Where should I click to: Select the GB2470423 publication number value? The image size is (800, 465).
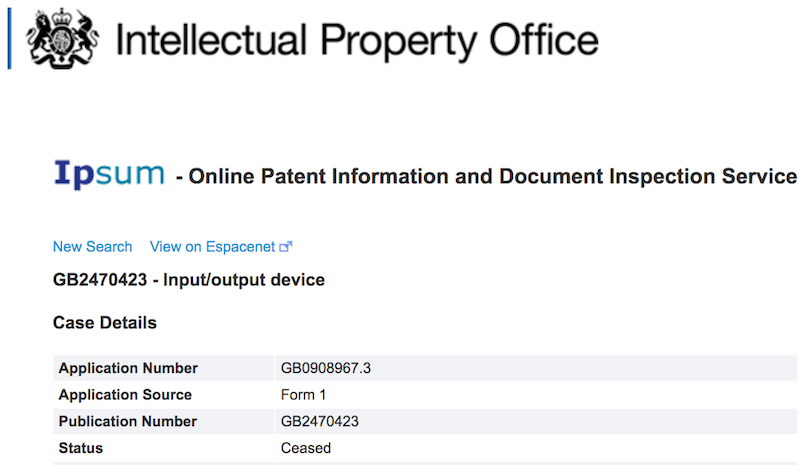[x=319, y=421]
